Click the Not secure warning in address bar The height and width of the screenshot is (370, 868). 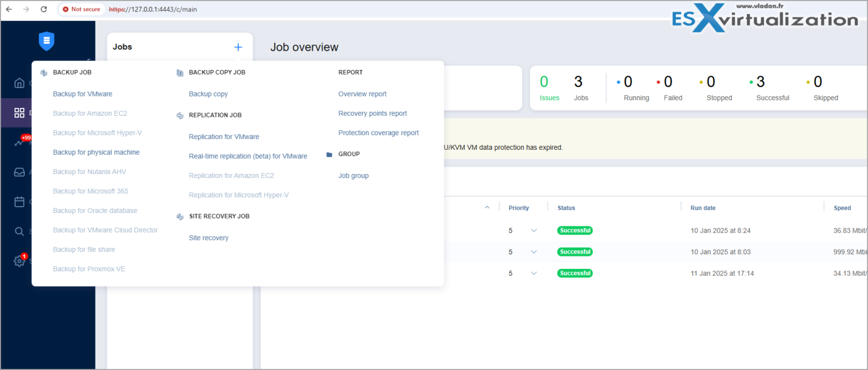pos(80,9)
